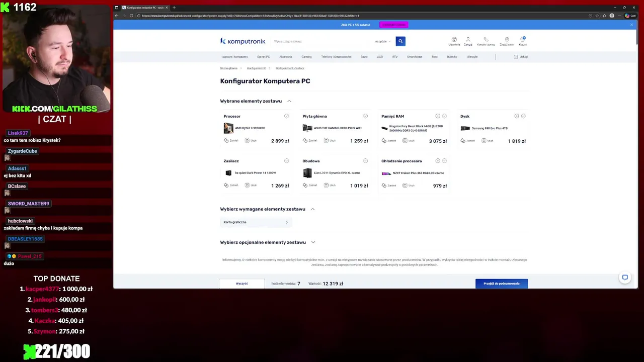Add another Dysk with plus icon
Viewport: 644px width, 362px height.
pyautogui.click(x=517, y=116)
